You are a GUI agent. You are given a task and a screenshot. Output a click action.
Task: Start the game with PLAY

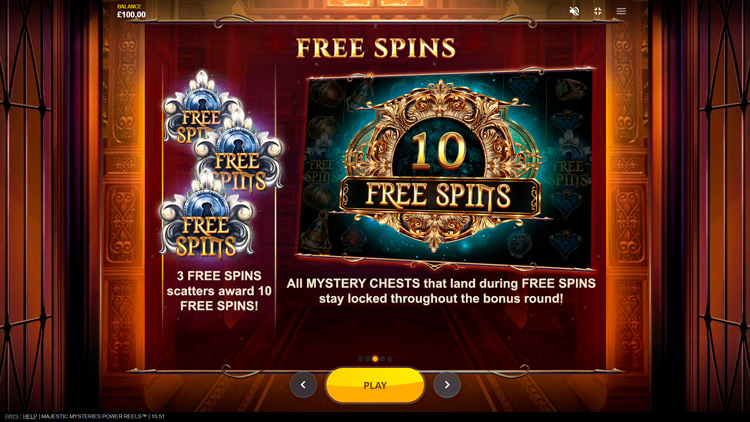pyautogui.click(x=375, y=385)
